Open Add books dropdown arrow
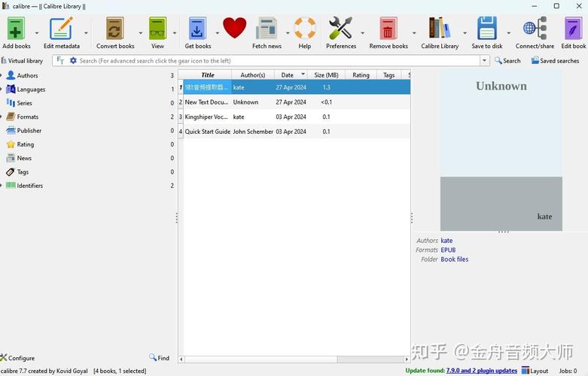Viewport: 588px width, 376px height. tap(37, 33)
